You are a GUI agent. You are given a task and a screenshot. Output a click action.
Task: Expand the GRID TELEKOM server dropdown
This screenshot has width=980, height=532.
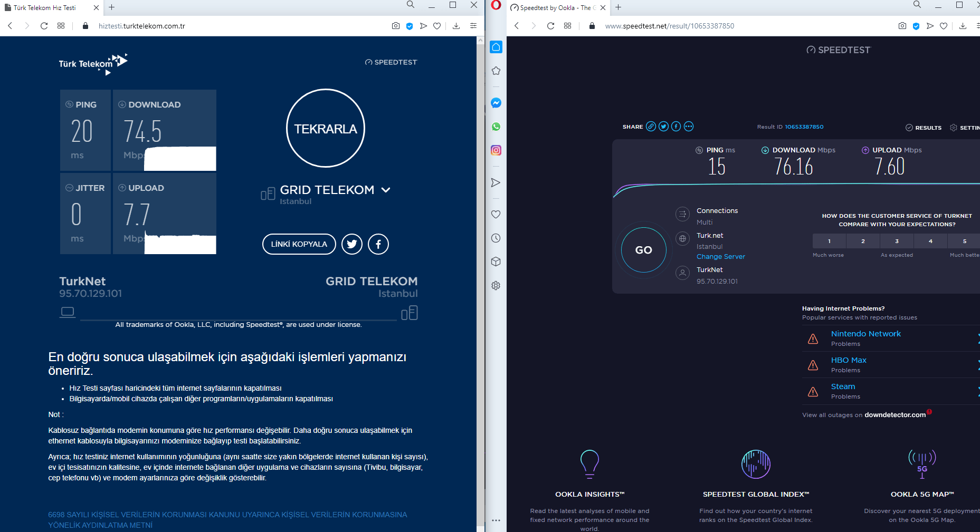pyautogui.click(x=386, y=190)
